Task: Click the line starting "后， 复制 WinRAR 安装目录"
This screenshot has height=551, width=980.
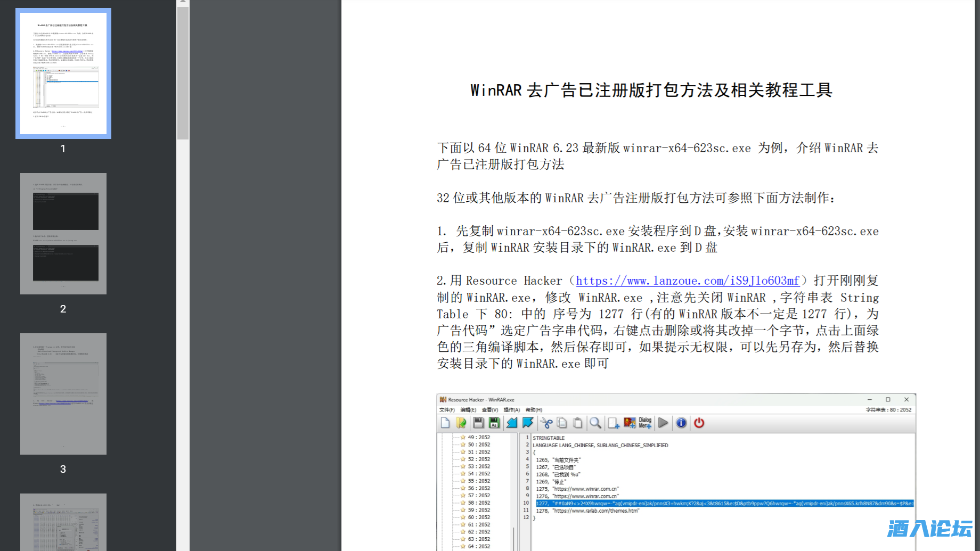Action: click(x=577, y=248)
